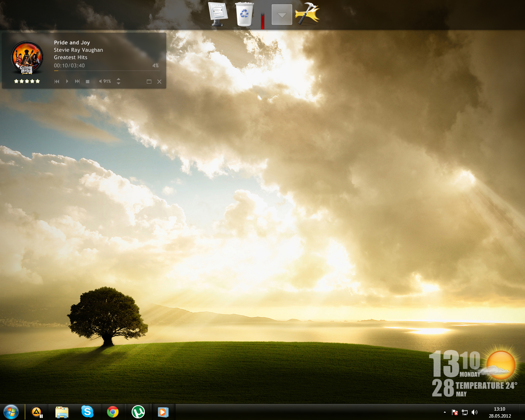This screenshot has height=420, width=525.
Task: Open the media player taskbar icon
Action: [163, 412]
